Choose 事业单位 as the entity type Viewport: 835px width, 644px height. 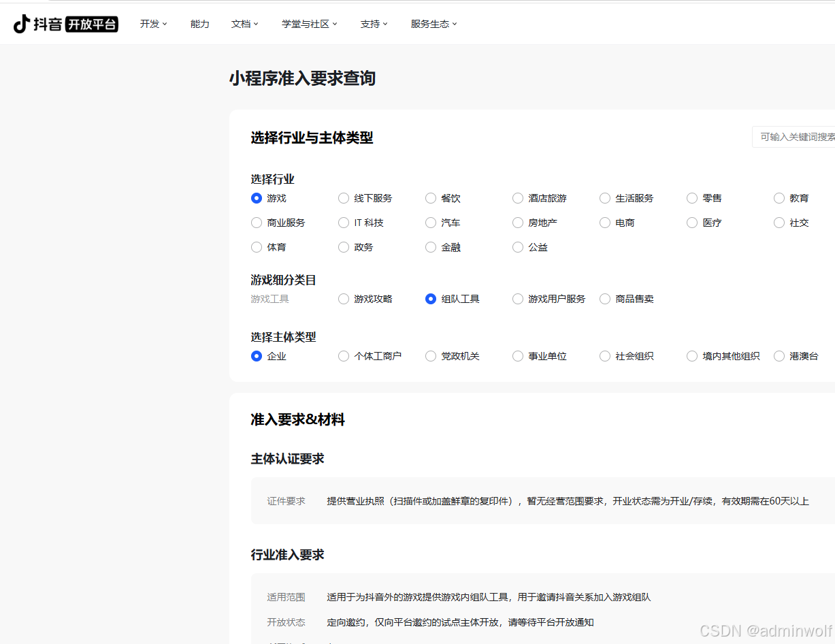pos(518,356)
